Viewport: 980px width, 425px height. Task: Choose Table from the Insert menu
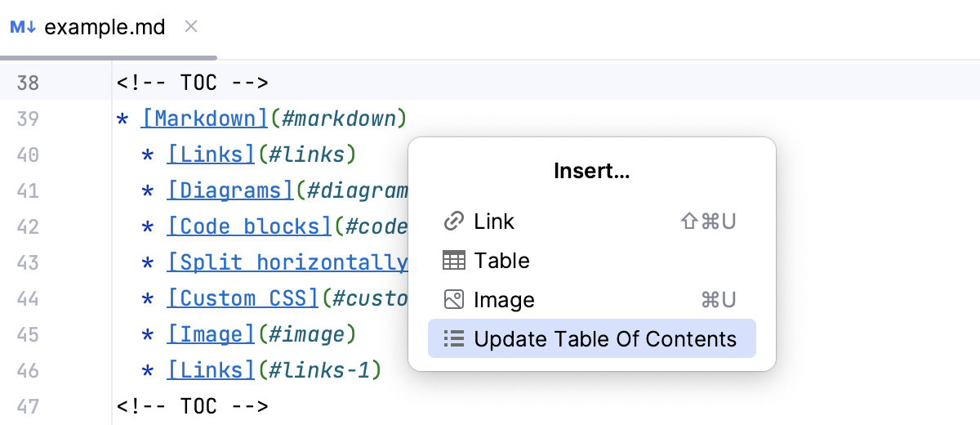coord(501,261)
